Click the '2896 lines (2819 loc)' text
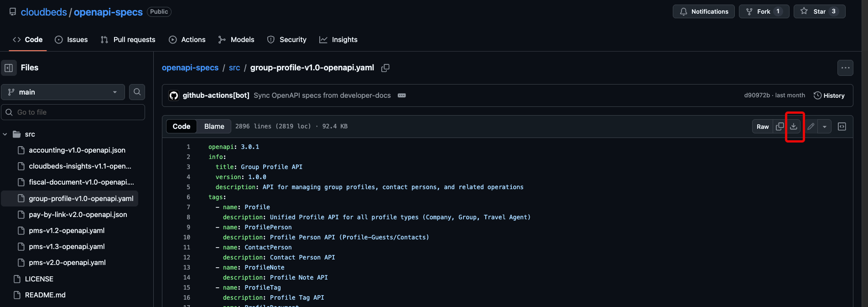Viewport: 868px width, 307px height. click(273, 127)
